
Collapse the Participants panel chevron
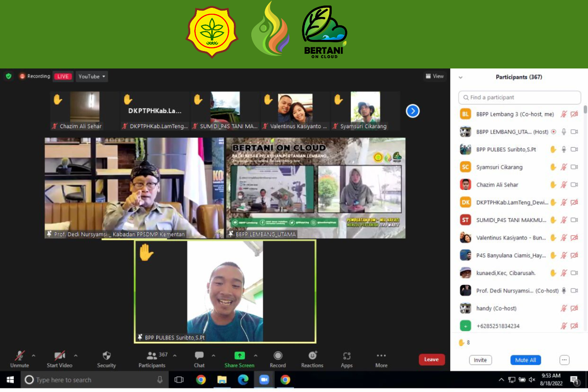tap(461, 77)
